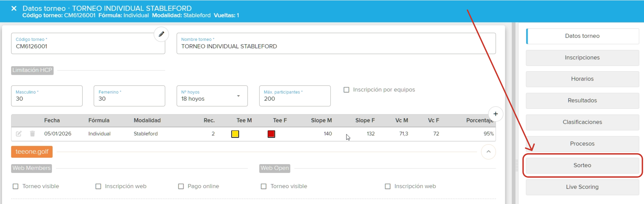
Task: Collapse the teeone.golf section chevron
Action: point(488,152)
